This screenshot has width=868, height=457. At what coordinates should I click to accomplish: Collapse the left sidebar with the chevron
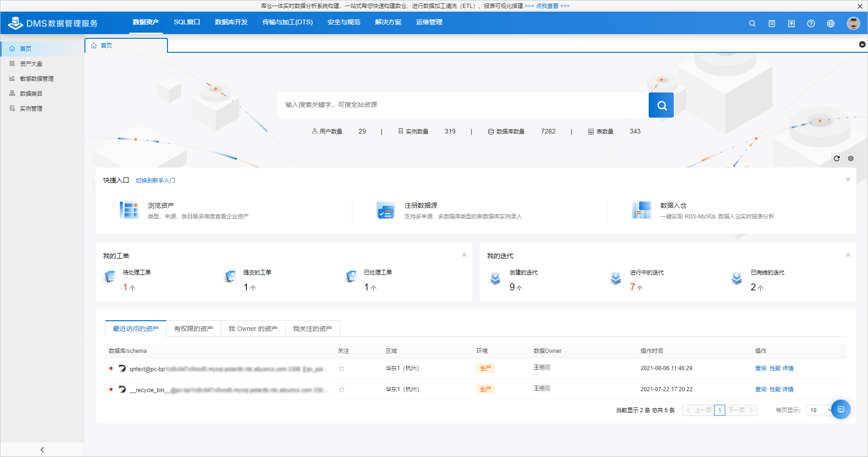(x=42, y=450)
